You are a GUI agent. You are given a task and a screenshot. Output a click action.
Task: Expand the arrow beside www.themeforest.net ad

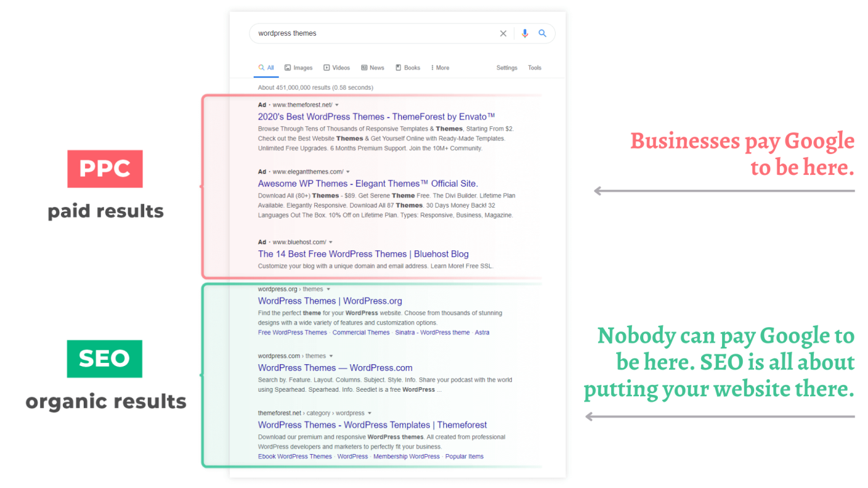pyautogui.click(x=337, y=105)
